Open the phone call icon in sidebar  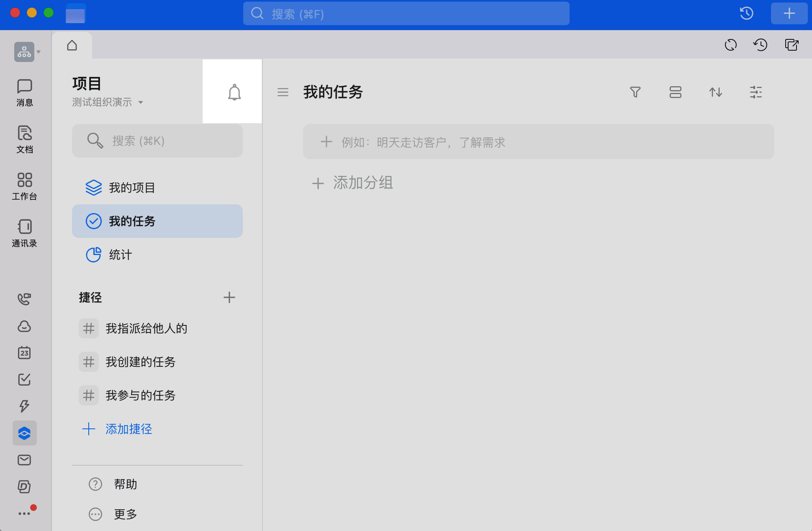pos(24,299)
